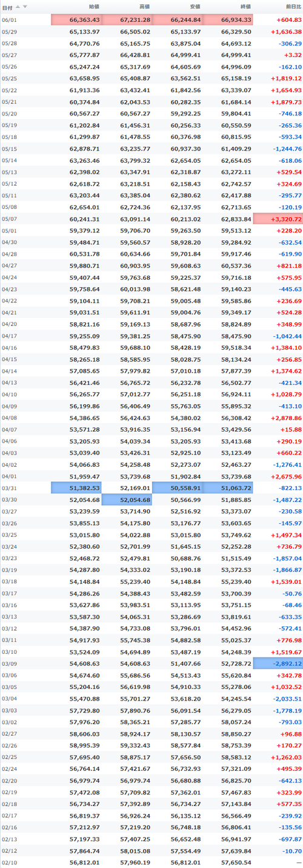Image resolution: width=303 pixels, height=868 pixels.
Task: Sort dates descending with the down arrow
Action: [25, 7]
